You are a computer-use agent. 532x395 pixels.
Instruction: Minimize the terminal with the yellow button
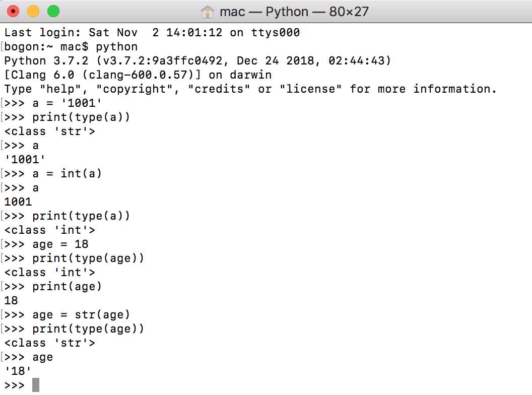[x=33, y=11]
